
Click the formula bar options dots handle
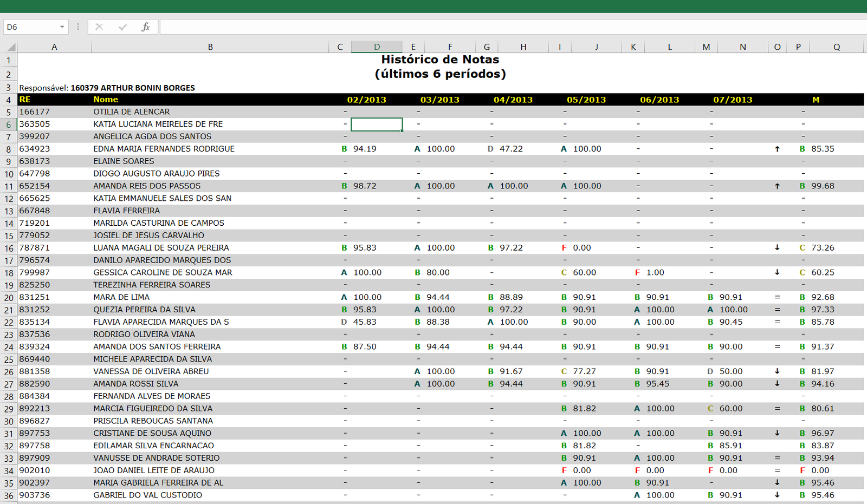pos(78,27)
